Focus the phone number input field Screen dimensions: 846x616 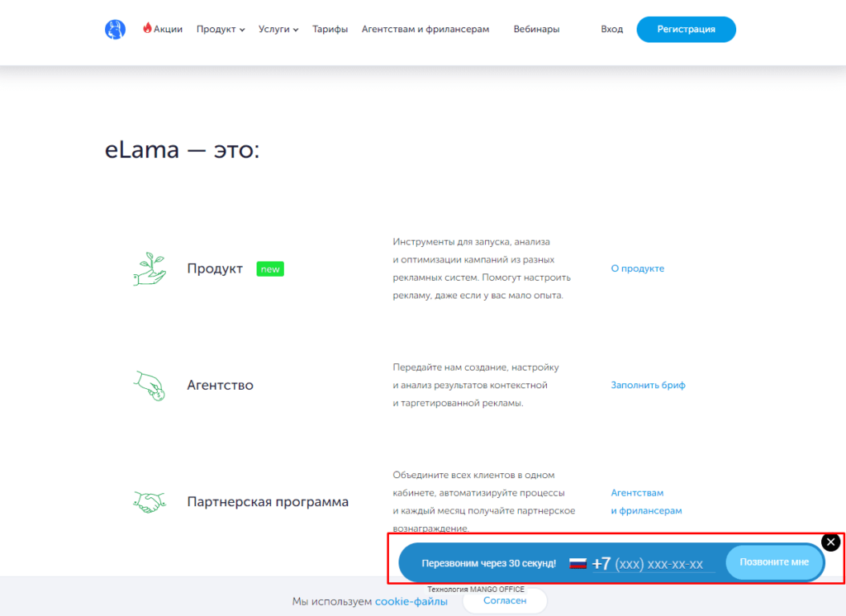coord(654,564)
